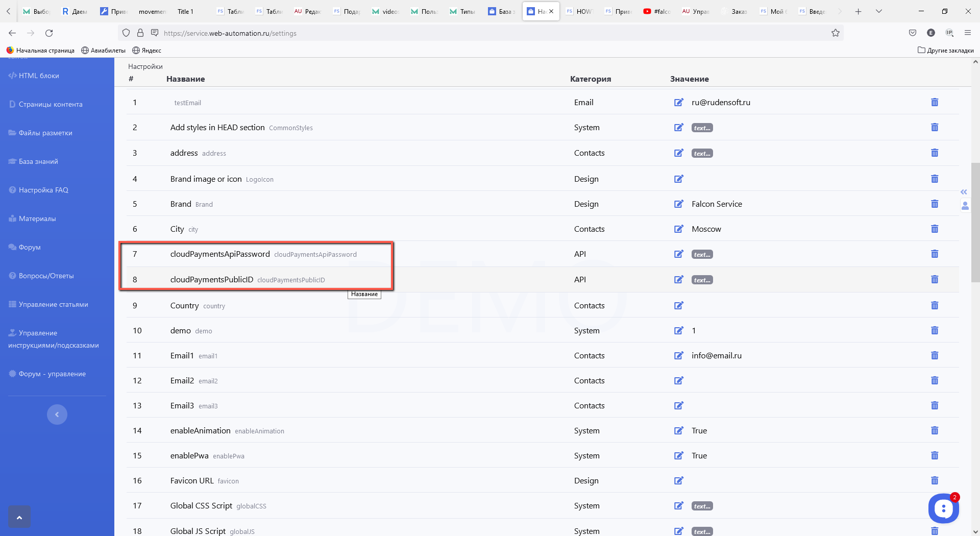Open the list all tabs dropdown
The height and width of the screenshot is (536, 980).
879,11
